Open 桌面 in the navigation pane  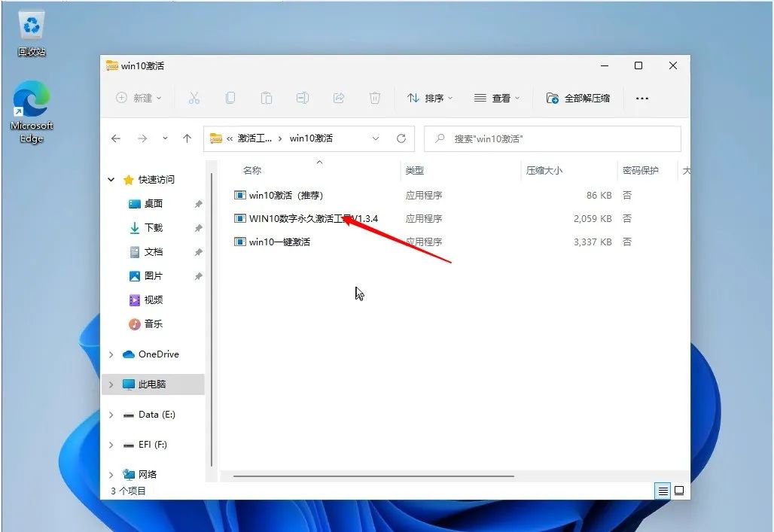153,204
